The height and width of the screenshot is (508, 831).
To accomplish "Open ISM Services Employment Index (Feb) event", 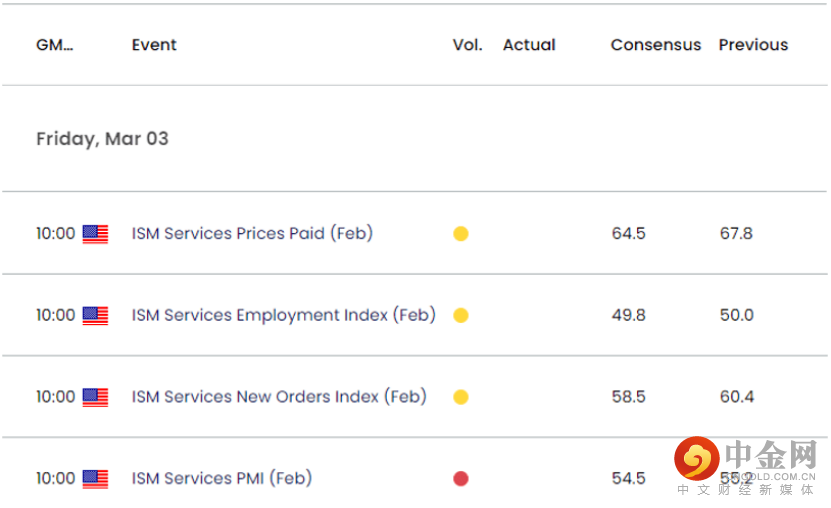I will tap(283, 315).
